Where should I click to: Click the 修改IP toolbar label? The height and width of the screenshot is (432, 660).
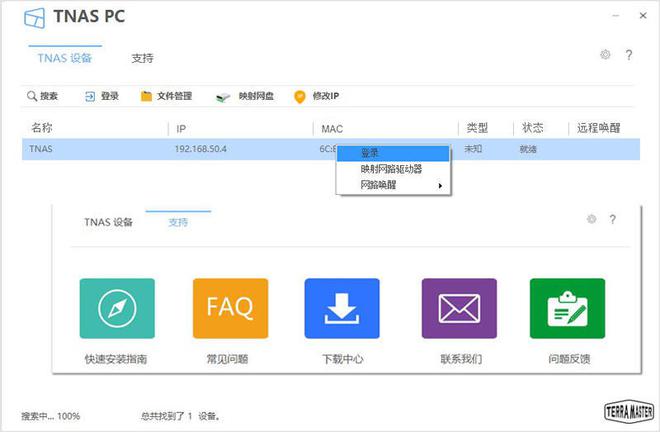click(x=326, y=96)
